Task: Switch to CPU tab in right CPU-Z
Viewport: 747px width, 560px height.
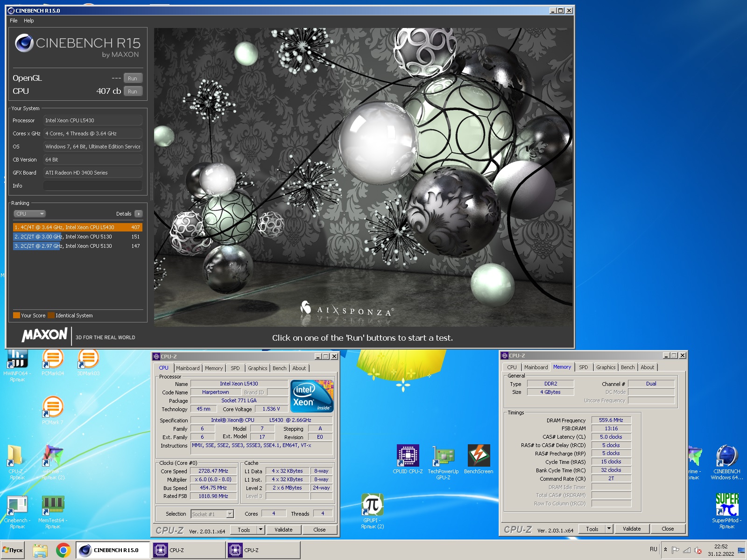Action: click(x=512, y=367)
